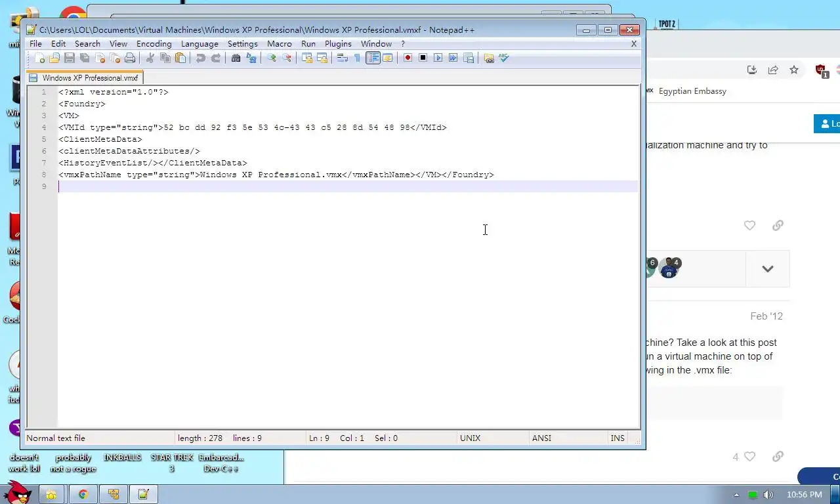Show hidden tray icons arrow

point(736,495)
